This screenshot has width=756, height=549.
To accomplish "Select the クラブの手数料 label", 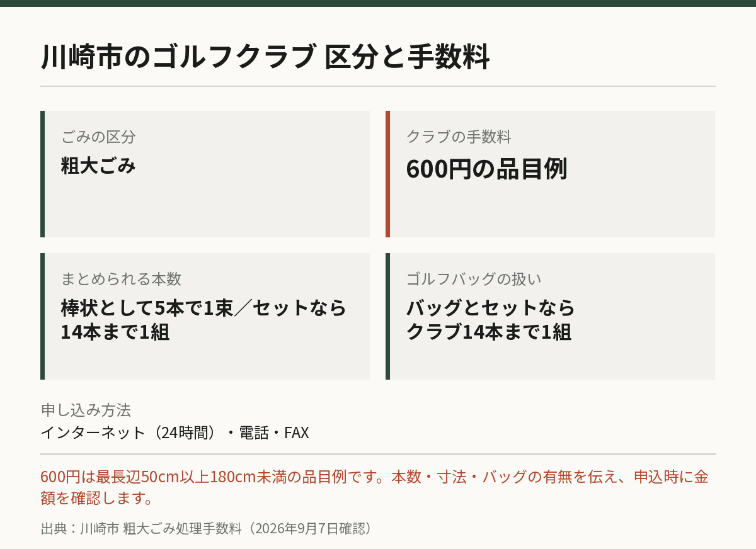I will 459,137.
